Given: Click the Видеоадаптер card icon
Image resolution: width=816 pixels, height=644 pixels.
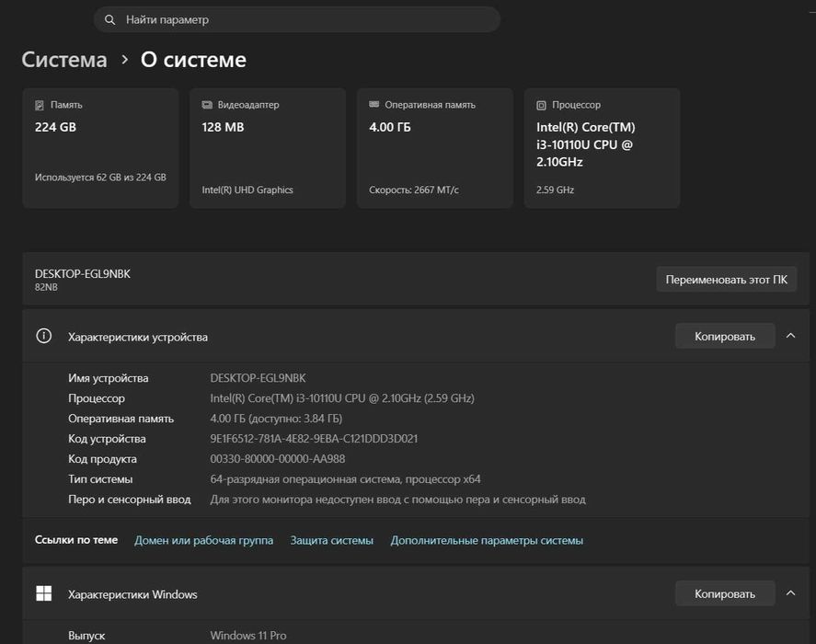Looking at the screenshot, I should (207, 105).
